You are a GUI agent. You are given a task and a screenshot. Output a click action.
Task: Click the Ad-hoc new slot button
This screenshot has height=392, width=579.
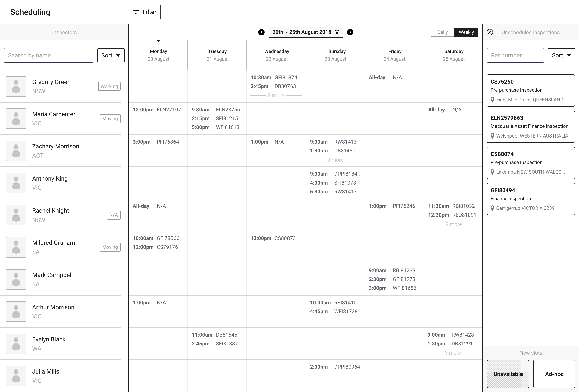[x=554, y=374]
